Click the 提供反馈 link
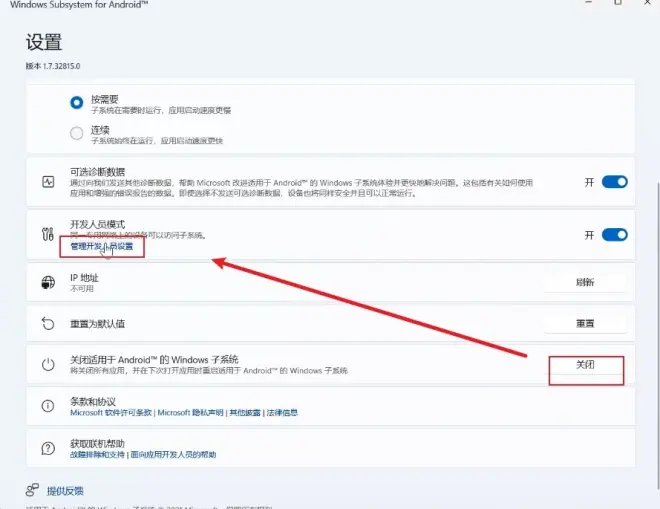660x509 pixels. pos(65,491)
